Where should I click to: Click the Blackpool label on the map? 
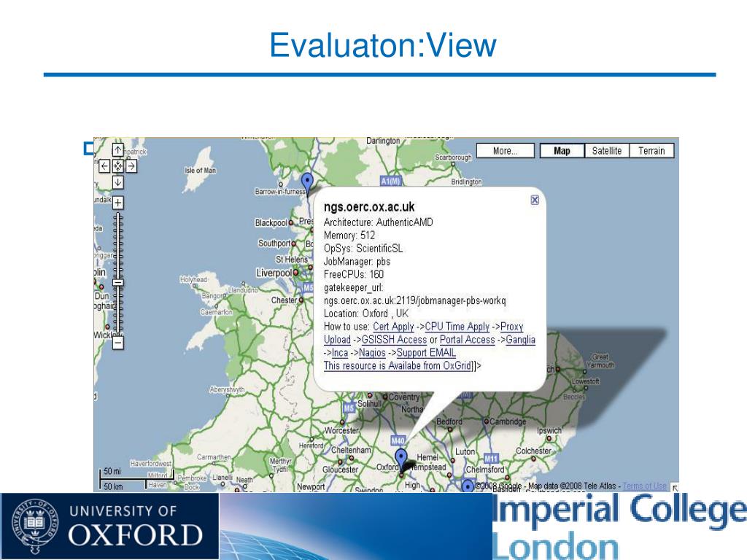(271, 223)
